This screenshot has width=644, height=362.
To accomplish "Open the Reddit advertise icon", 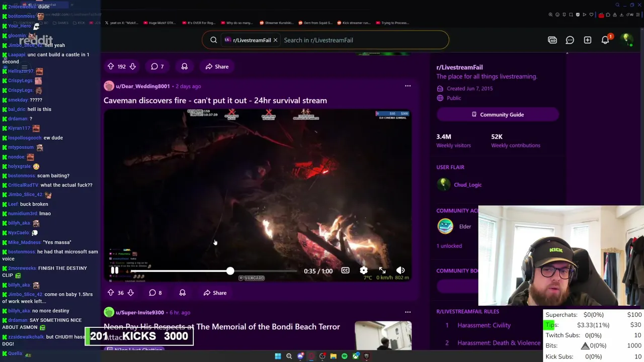I will [x=552, y=40].
